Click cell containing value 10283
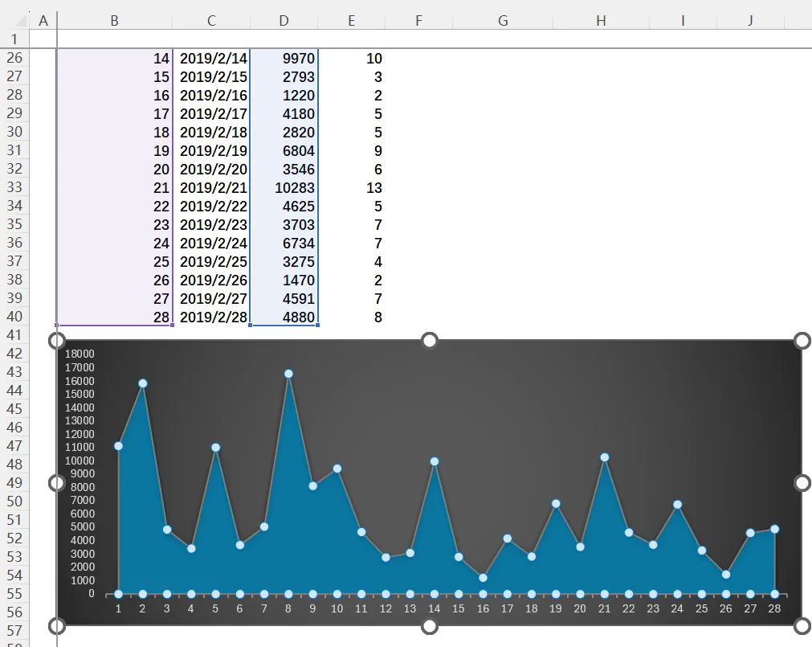This screenshot has width=812, height=647. pos(284,187)
